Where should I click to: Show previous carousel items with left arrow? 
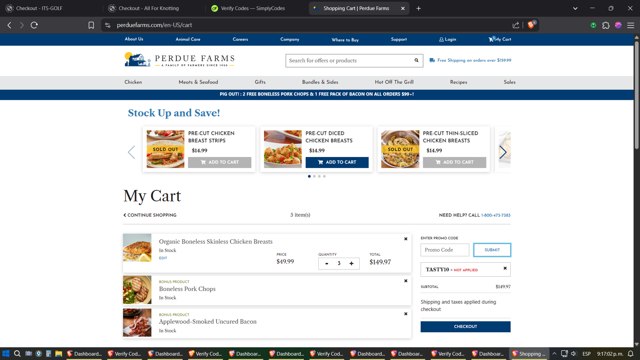coord(131,152)
